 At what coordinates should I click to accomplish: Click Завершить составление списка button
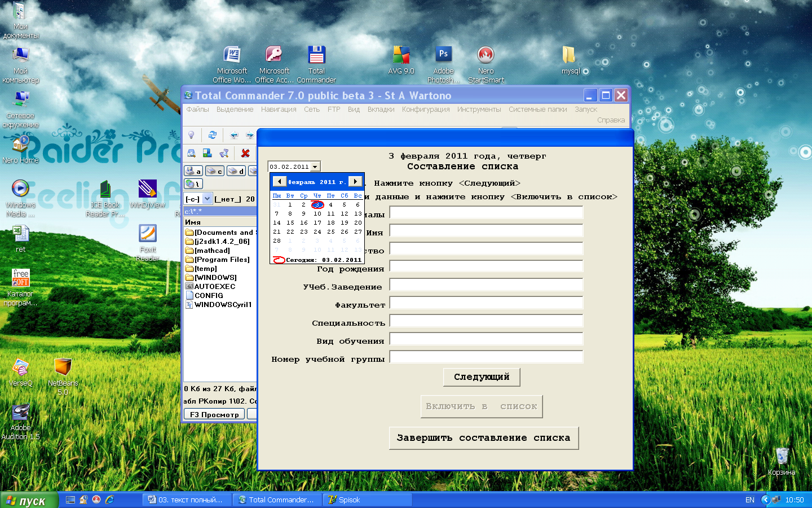pyautogui.click(x=484, y=438)
